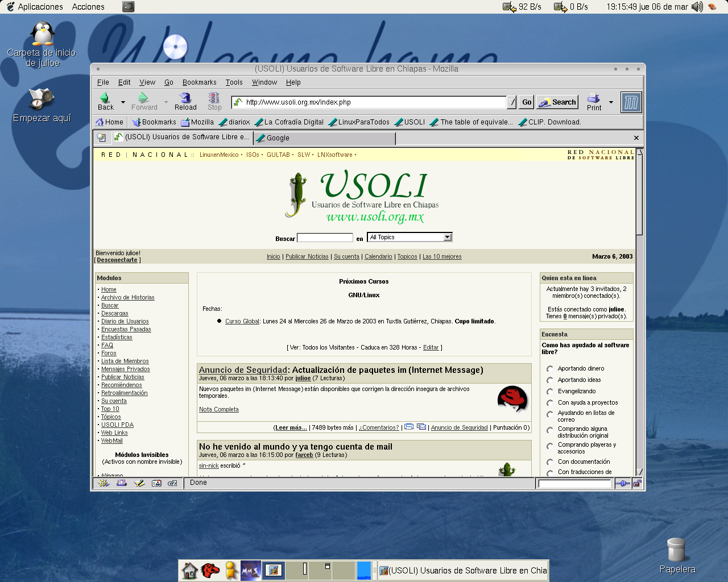Select the USOLI window button in bottom taskbar
The width and height of the screenshot is (728, 582).
pyautogui.click(x=463, y=571)
